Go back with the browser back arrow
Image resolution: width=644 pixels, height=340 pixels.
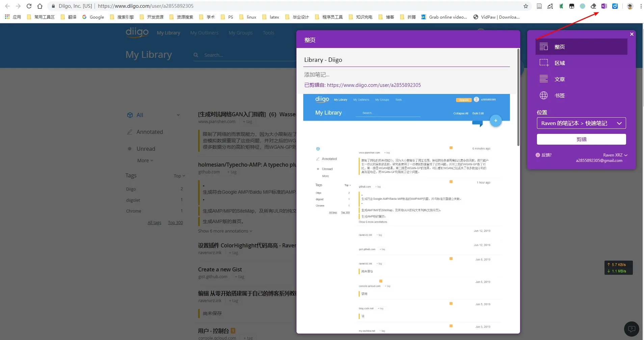tap(7, 6)
